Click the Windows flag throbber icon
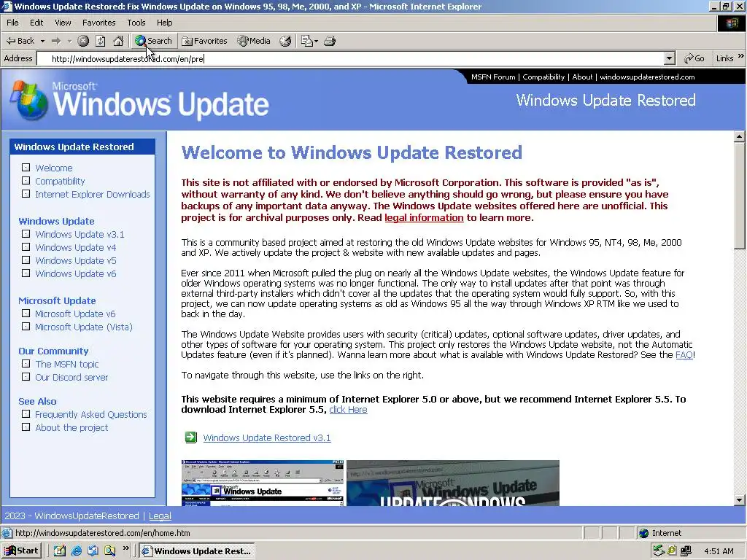Screen dimensions: 747x560 point(731,23)
